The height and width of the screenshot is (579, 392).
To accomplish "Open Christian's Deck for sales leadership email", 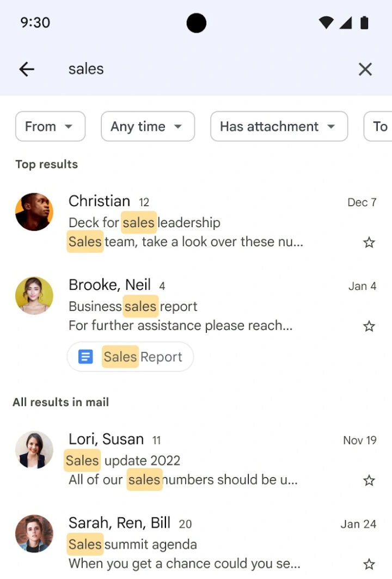I will [x=207, y=222].
